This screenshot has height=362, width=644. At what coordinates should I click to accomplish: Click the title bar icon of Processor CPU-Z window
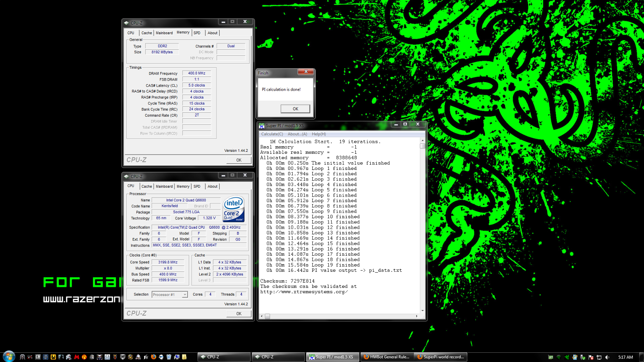[126, 176]
